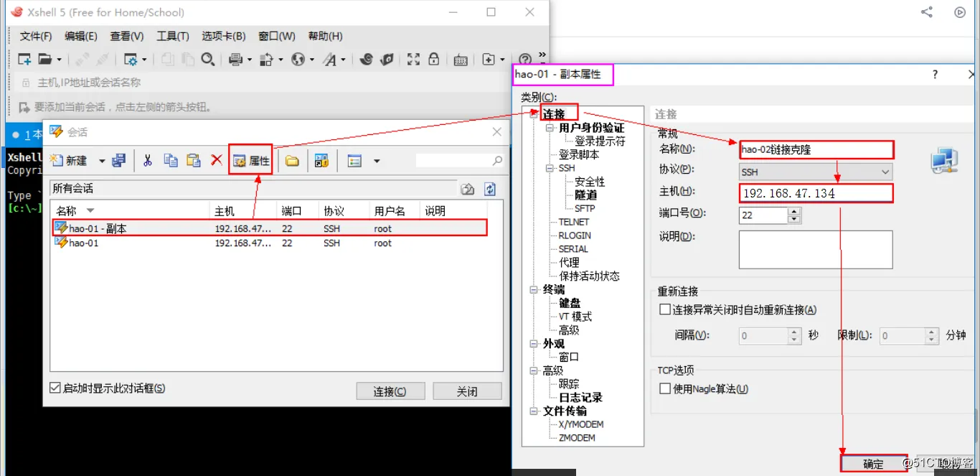Click the globe encoding icon in Xshell toolbar

[x=298, y=60]
